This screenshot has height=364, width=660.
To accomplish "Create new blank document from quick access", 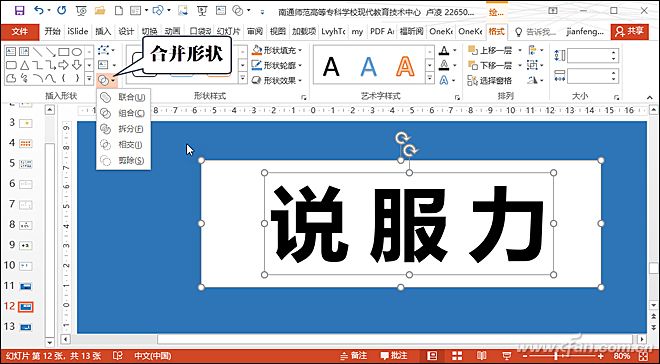I will pyautogui.click(x=119, y=10).
